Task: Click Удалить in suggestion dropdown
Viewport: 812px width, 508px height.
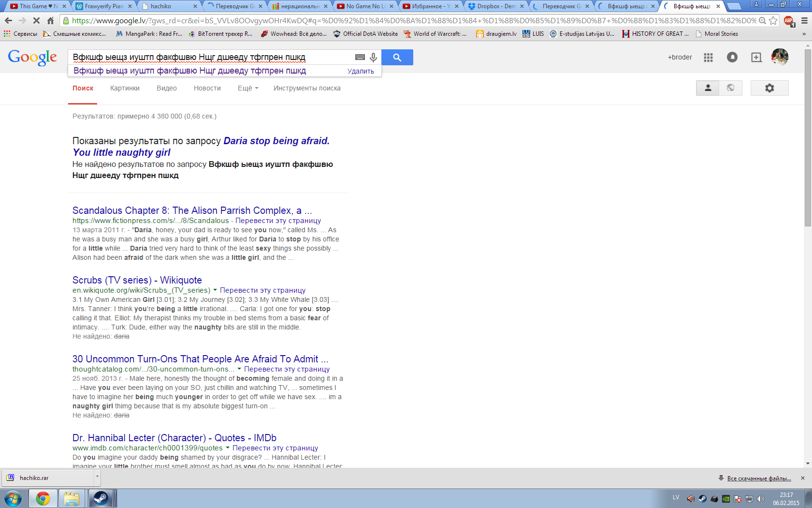Action: [361, 71]
